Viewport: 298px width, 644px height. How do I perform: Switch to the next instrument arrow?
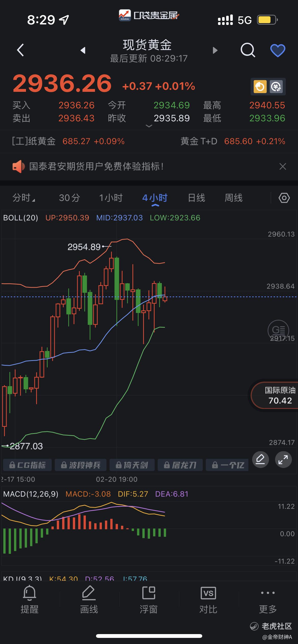click(x=215, y=50)
